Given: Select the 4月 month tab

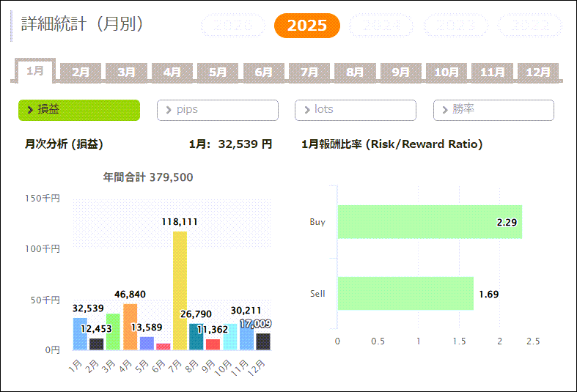Looking at the screenshot, I should (172, 72).
